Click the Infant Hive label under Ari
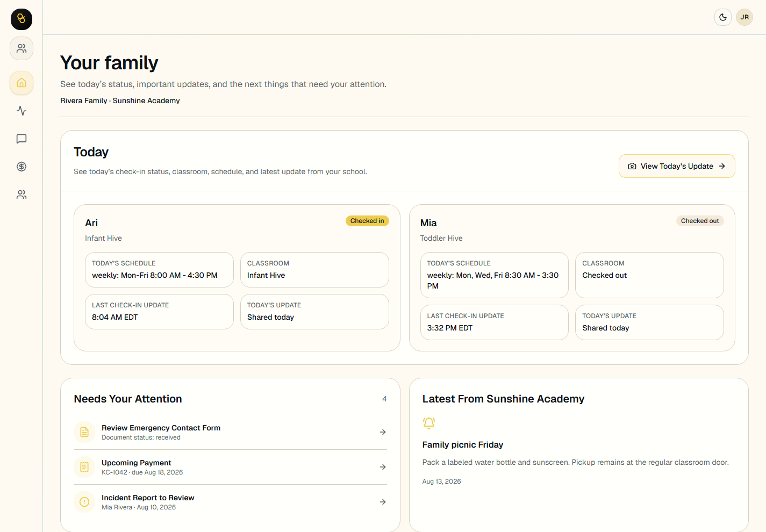This screenshot has width=766, height=532. coord(103,238)
